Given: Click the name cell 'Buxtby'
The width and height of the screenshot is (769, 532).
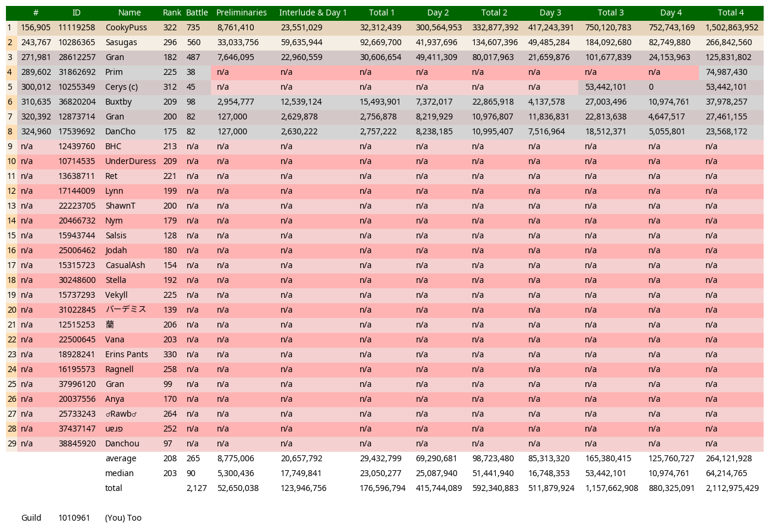Looking at the screenshot, I should click(x=118, y=102).
